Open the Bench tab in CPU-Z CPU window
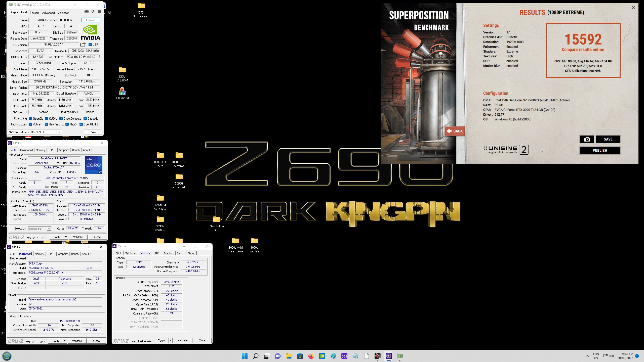Viewport: 644px width, 362px height. click(76, 150)
